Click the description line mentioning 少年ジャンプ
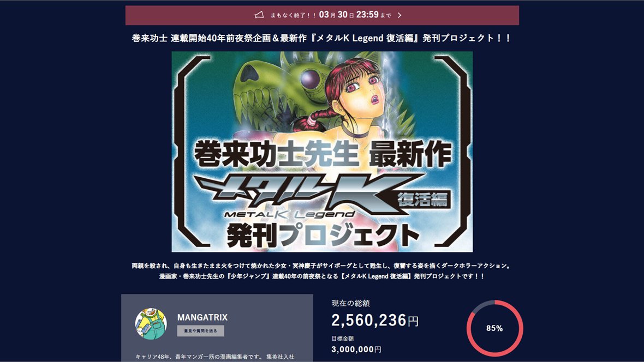644x362 pixels. click(x=322, y=276)
